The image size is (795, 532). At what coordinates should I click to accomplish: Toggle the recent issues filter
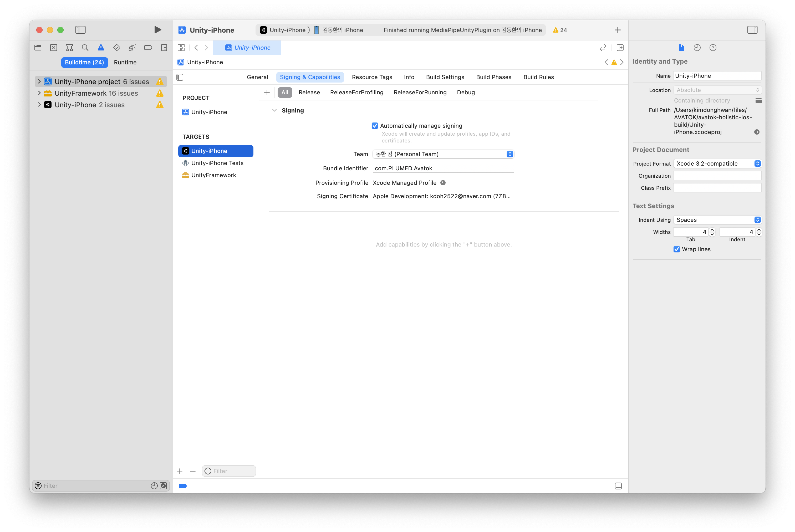click(154, 485)
